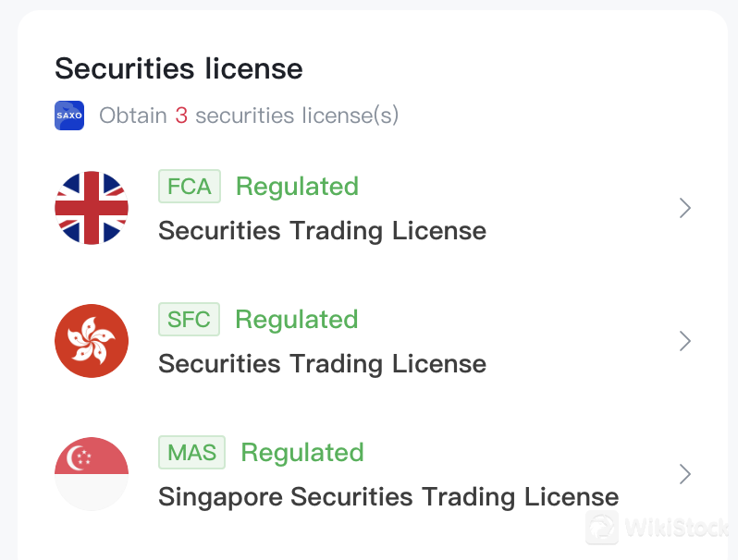738x560 pixels.
Task: Select the FCA regulator badge
Action: (x=190, y=187)
